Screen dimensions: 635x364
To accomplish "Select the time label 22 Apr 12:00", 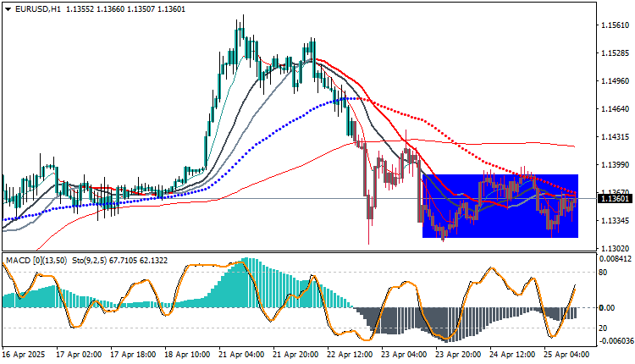I will point(350,355).
